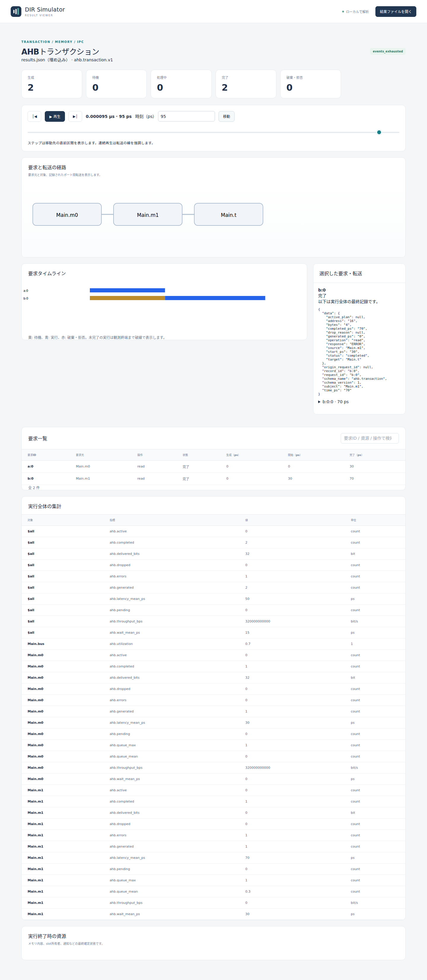Open a result file via 結果ファイルを開く

click(395, 12)
